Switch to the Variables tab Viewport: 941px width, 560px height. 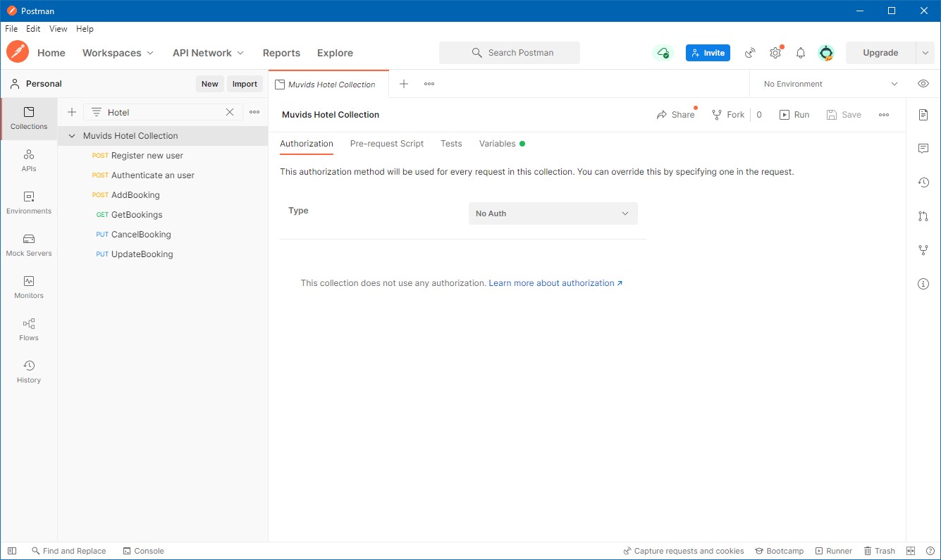pos(502,144)
